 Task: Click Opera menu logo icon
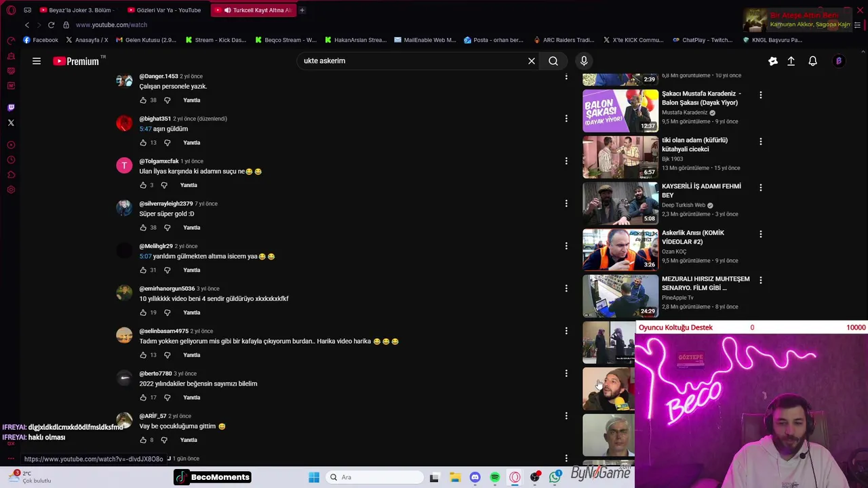pyautogui.click(x=11, y=10)
